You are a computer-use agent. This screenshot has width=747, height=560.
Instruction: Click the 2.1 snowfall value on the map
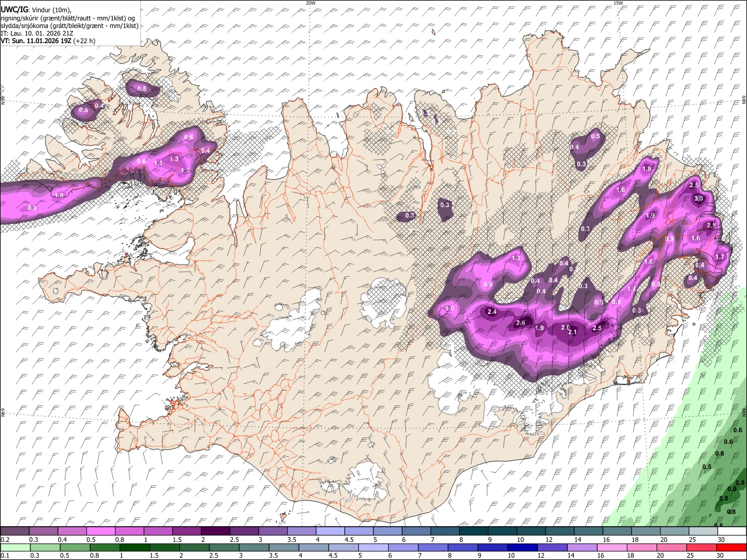tap(573, 332)
